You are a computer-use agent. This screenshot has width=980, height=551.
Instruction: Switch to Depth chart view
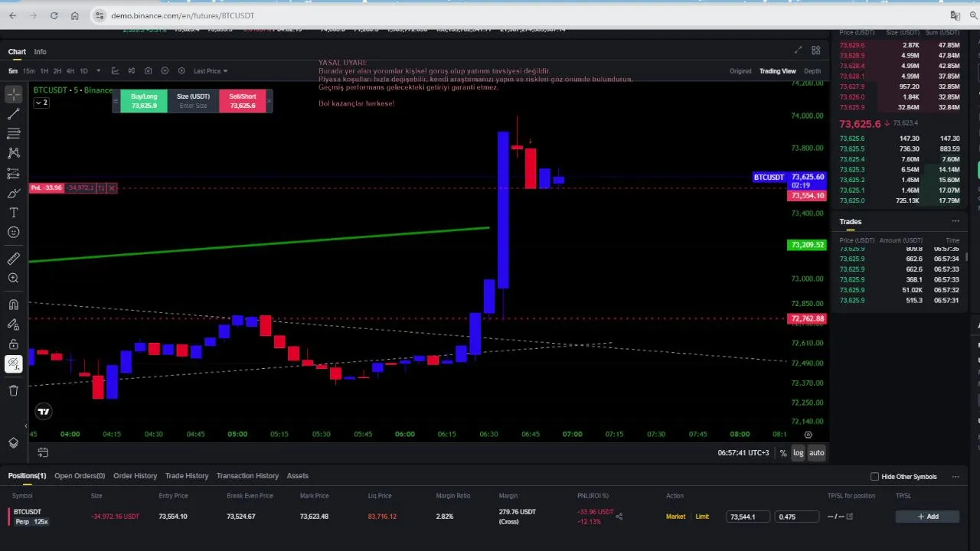tap(812, 71)
